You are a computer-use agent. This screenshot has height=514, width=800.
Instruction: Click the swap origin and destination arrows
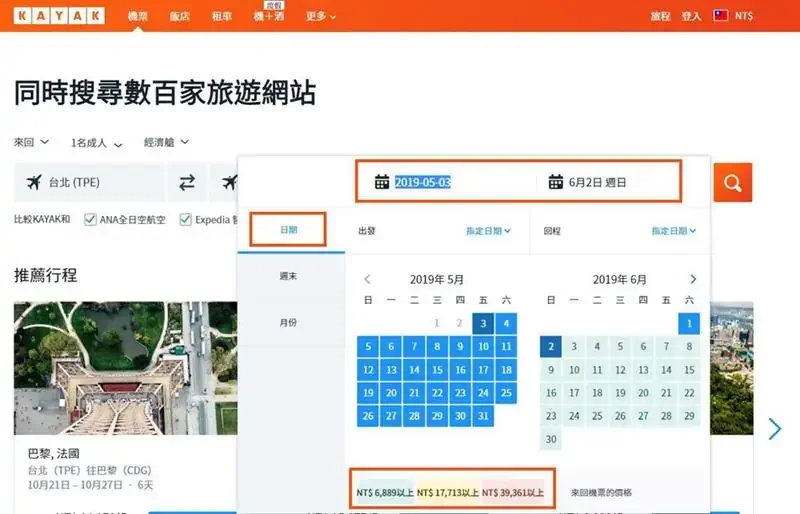(187, 183)
